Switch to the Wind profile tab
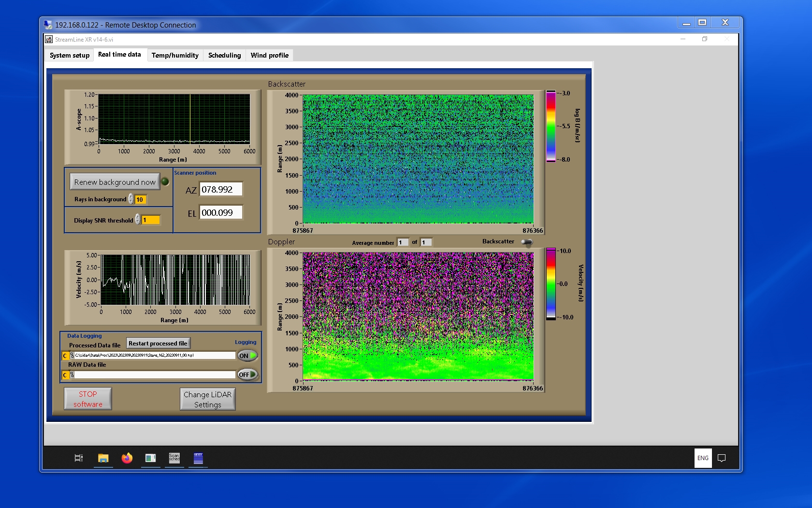Screen dimensions: 812x508 [x=269, y=55]
